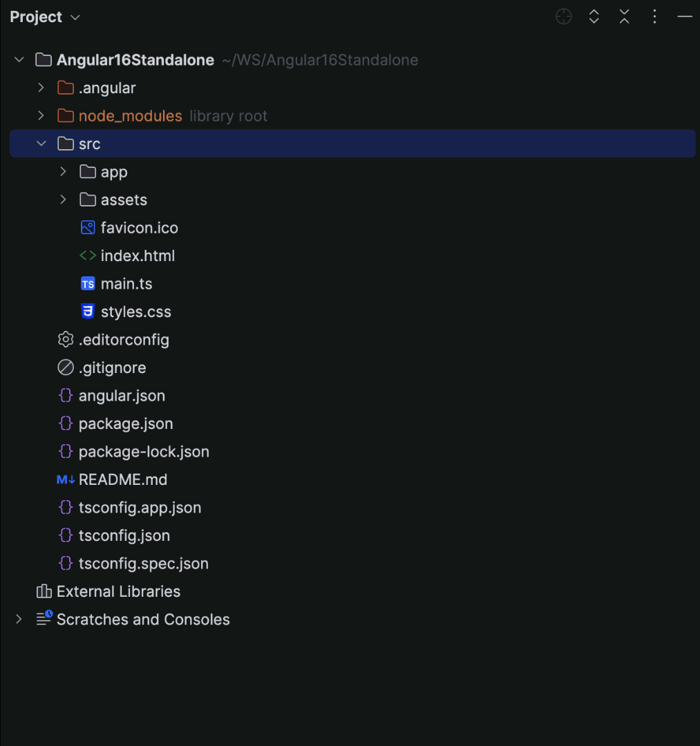This screenshot has width=700, height=746.
Task: Click the Markdown icon beside README.md
Action: tap(64, 479)
